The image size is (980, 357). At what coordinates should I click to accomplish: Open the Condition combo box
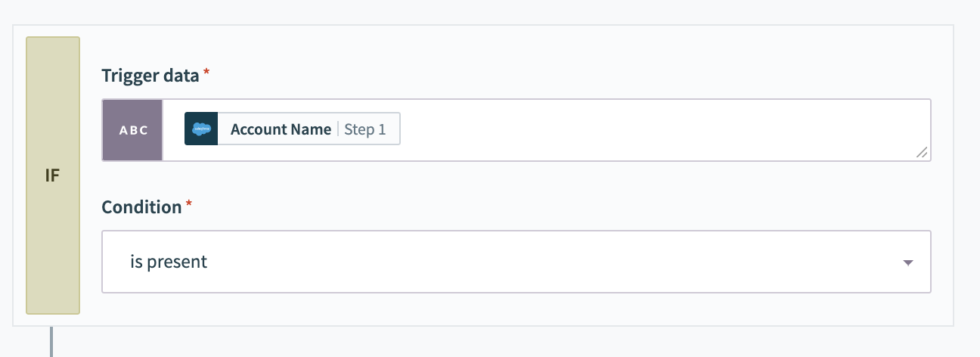coord(516,262)
